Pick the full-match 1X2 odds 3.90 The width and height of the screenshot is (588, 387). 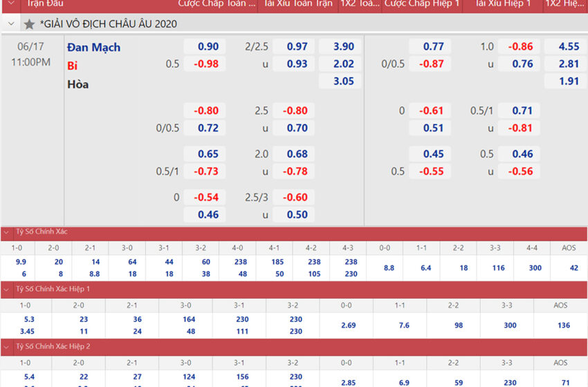click(343, 47)
